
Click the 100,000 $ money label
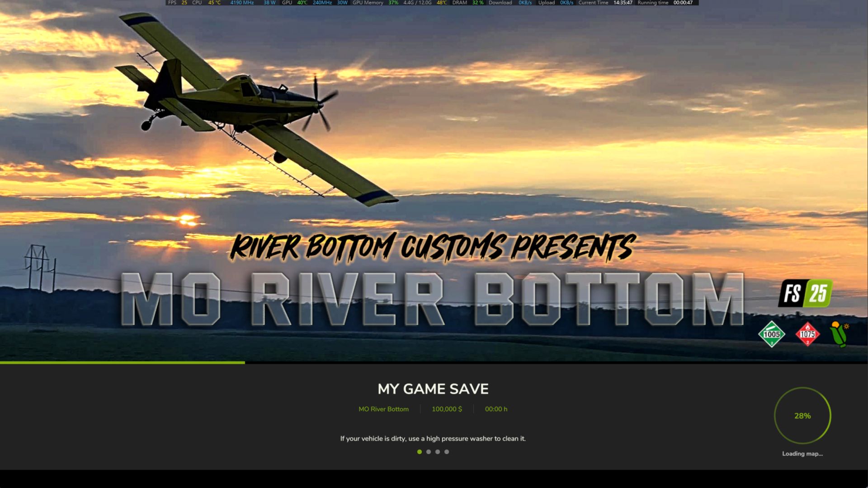pos(447,409)
